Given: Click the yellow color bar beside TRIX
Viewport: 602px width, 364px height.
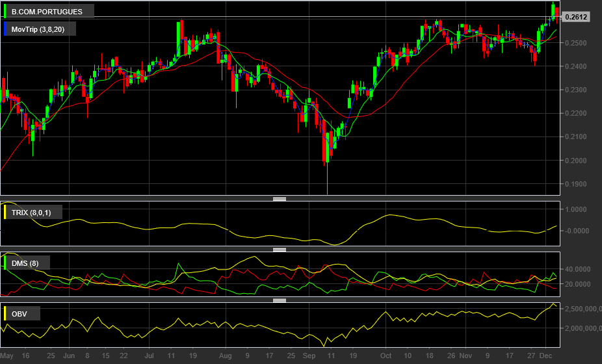Looking at the screenshot, I should pos(5,213).
